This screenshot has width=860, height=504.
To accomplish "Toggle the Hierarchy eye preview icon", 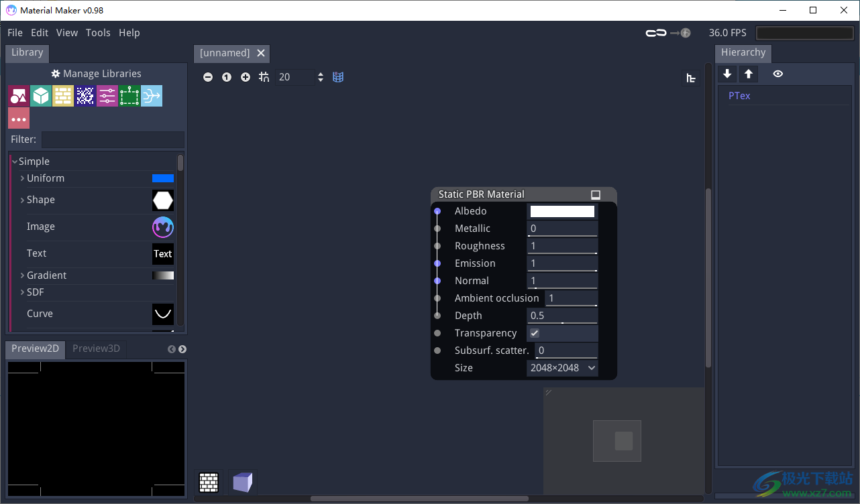I will tap(777, 74).
